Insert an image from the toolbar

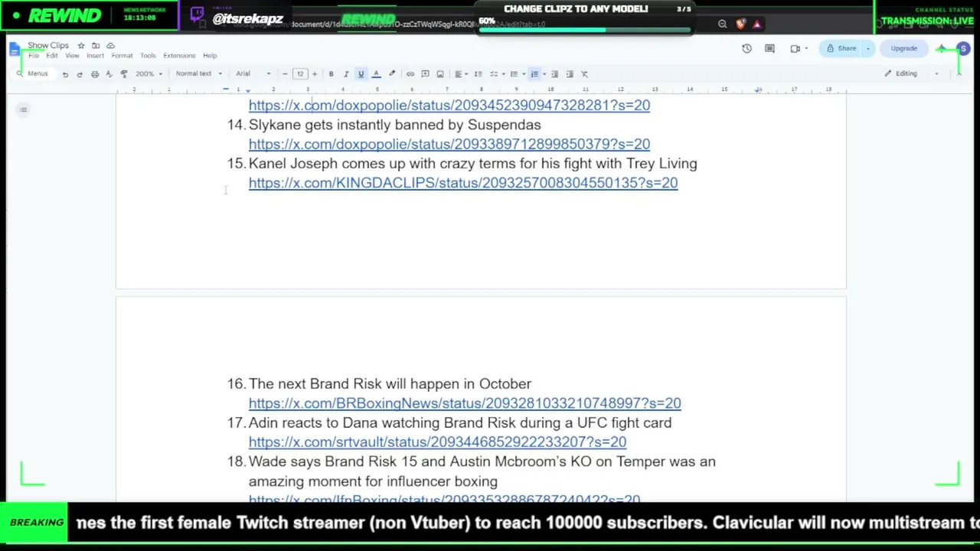[440, 74]
